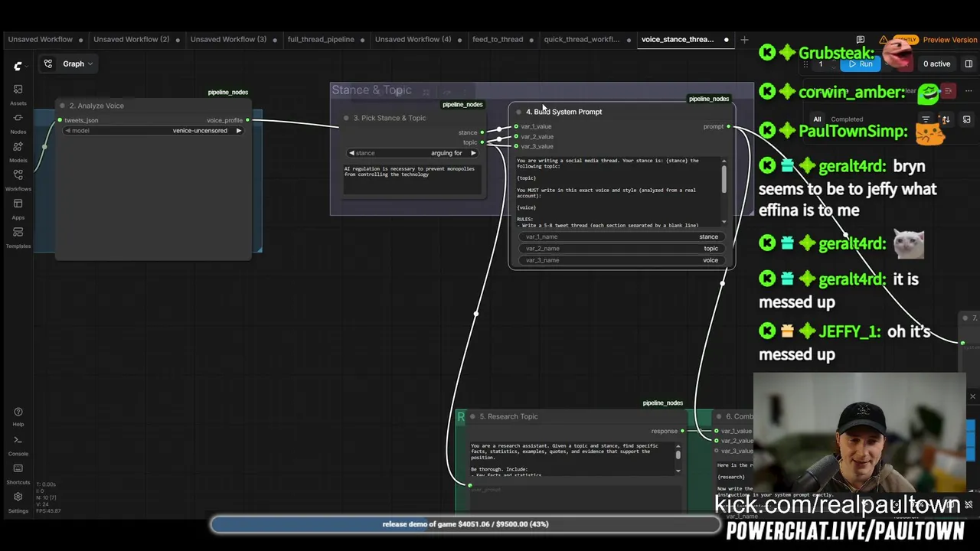Click the stance next-value right arrow
This screenshot has height=551, width=980.
click(473, 153)
